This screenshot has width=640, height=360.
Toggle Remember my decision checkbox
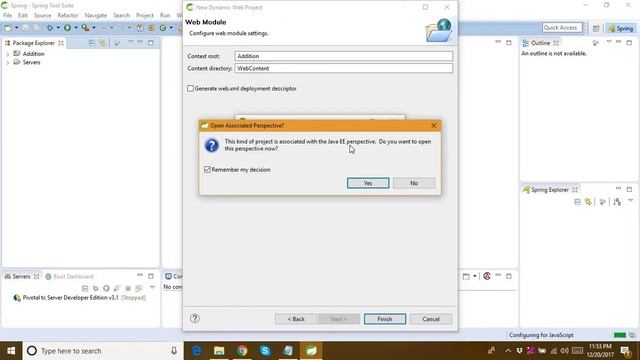point(207,169)
